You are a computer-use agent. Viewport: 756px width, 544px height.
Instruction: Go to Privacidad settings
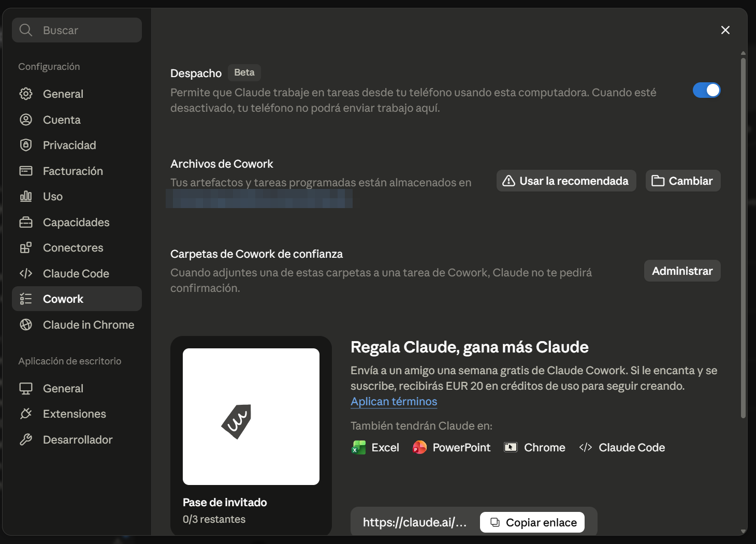(77, 145)
